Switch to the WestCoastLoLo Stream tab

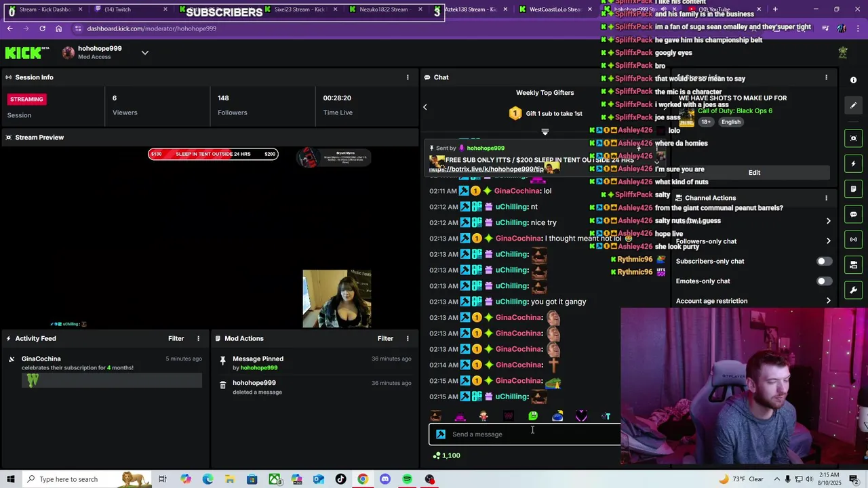point(555,9)
